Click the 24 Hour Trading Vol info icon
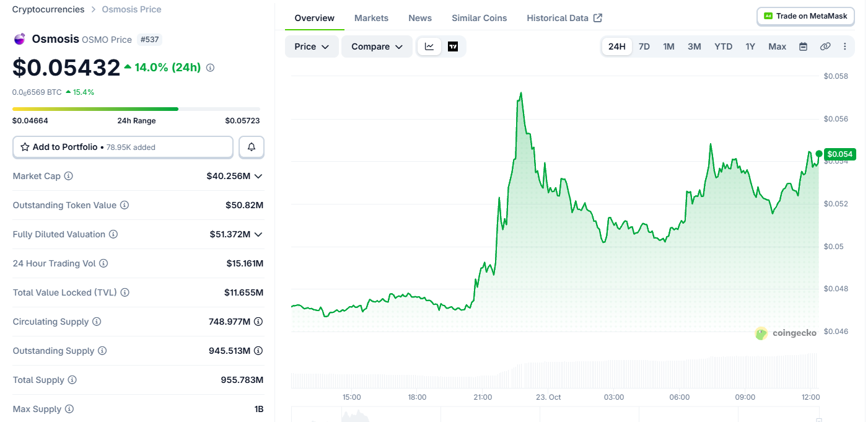 click(x=103, y=263)
